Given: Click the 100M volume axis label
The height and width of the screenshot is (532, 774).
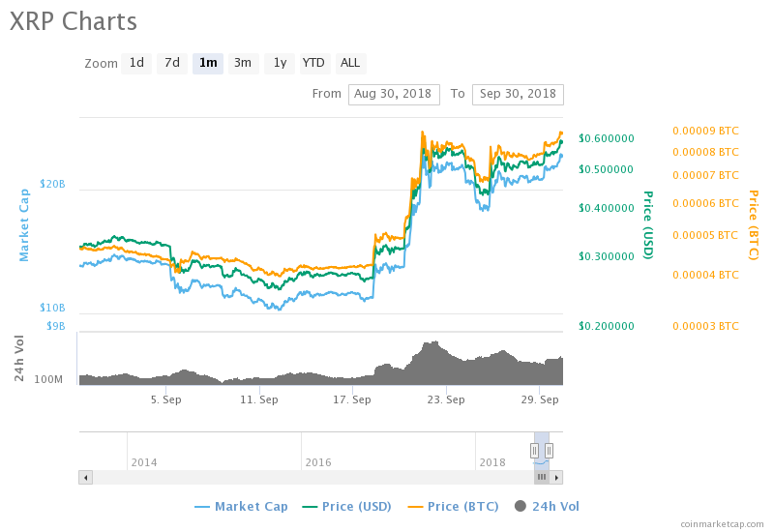Looking at the screenshot, I should click(48, 379).
